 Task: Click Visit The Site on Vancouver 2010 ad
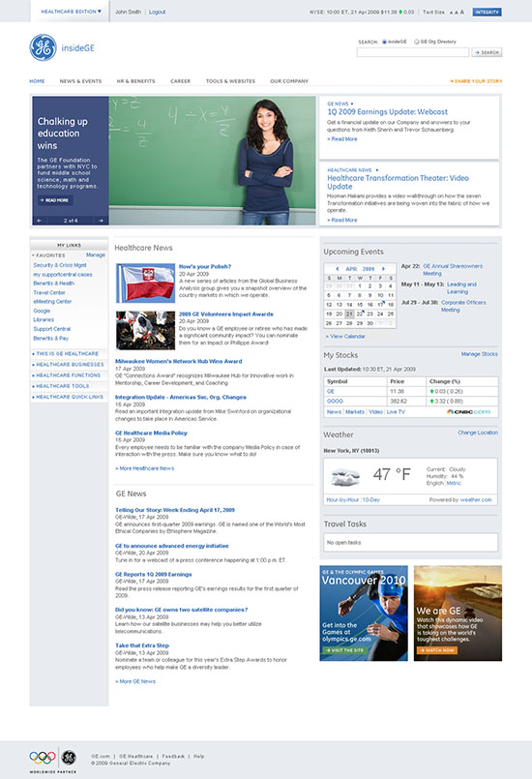[344, 650]
